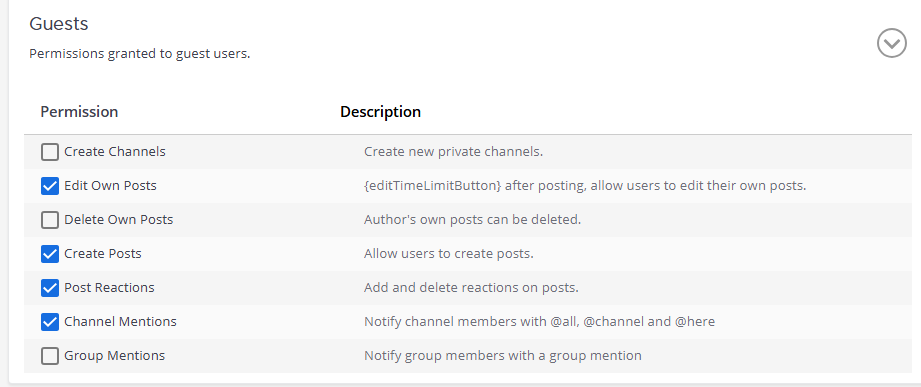Enable the Create Channels checkbox
Image resolution: width=921 pixels, height=387 pixels.
(x=50, y=152)
